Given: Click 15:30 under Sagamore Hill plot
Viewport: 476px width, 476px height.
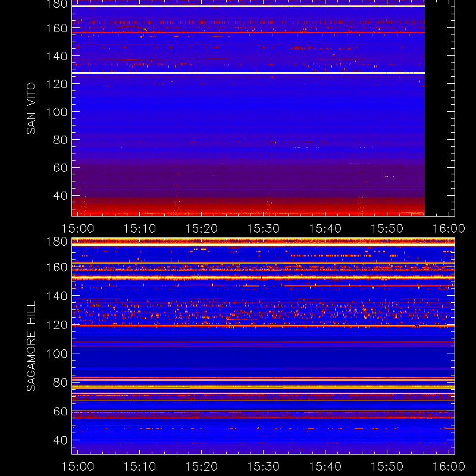Looking at the screenshot, I should [x=264, y=466].
